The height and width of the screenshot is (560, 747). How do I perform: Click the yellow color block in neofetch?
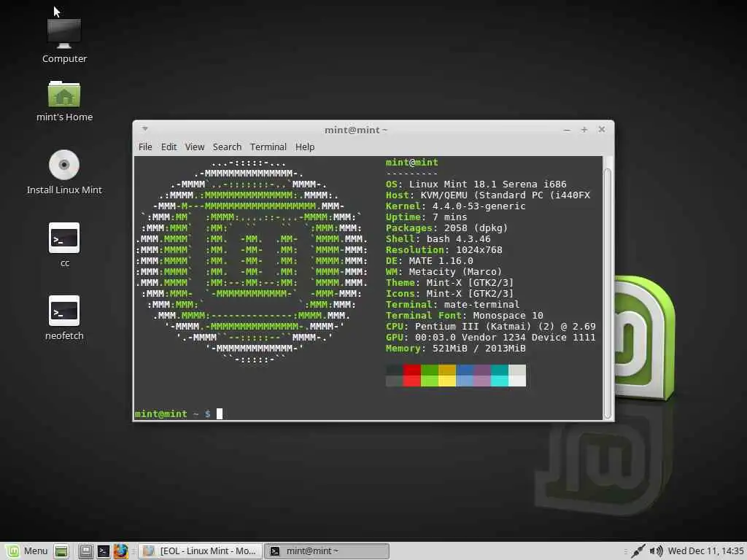click(x=447, y=376)
